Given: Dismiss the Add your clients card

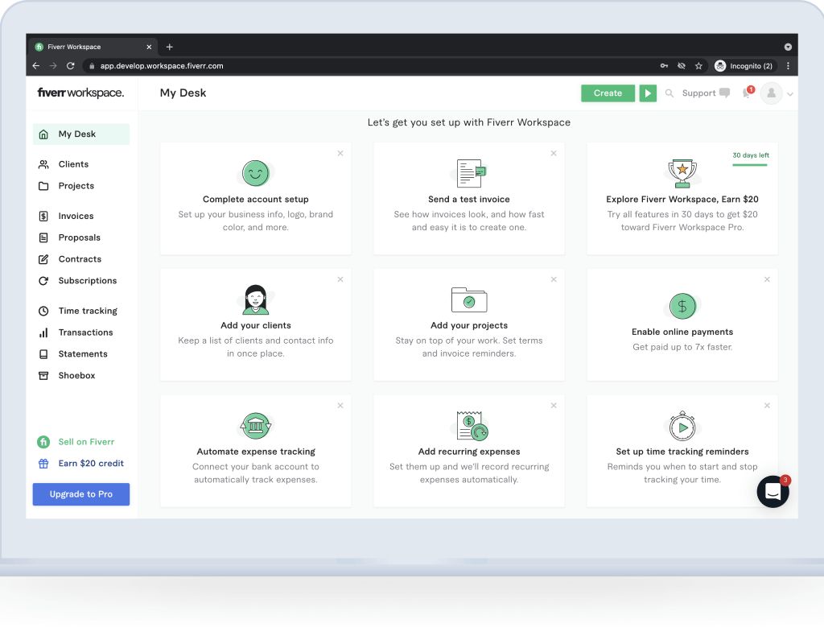Looking at the screenshot, I should click(x=340, y=279).
